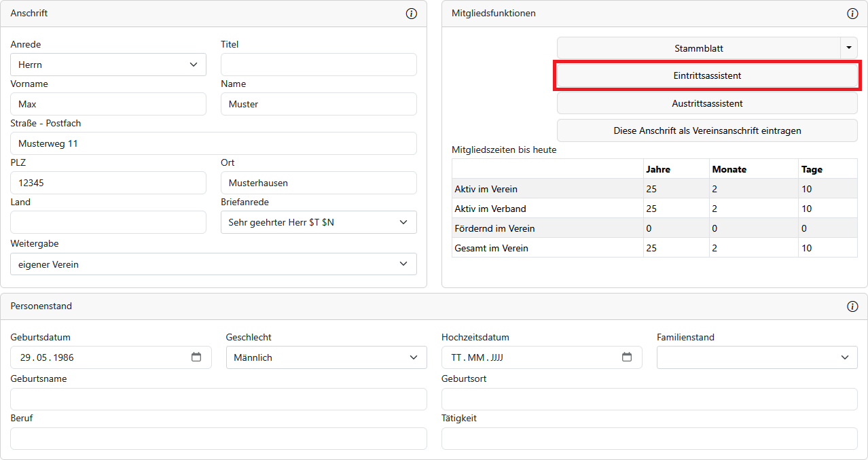Open calendar picker for Hochzeitsdatum
This screenshot has width=868, height=460.
pyautogui.click(x=627, y=357)
